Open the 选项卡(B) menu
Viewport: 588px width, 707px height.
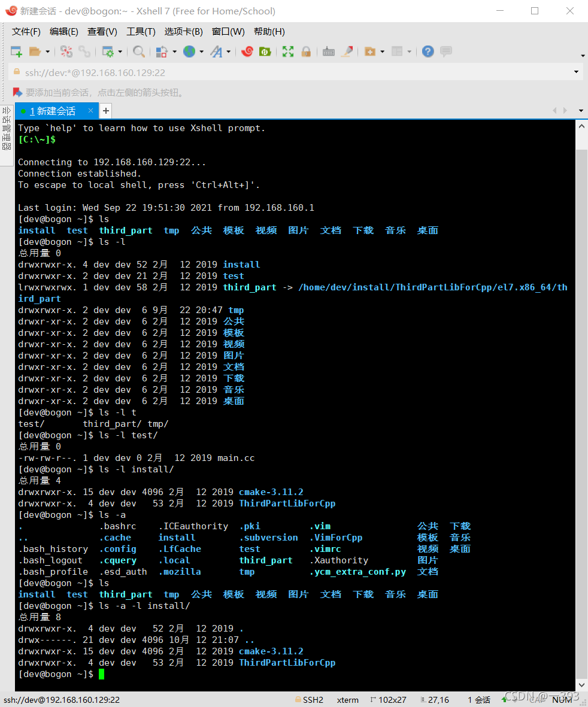183,32
